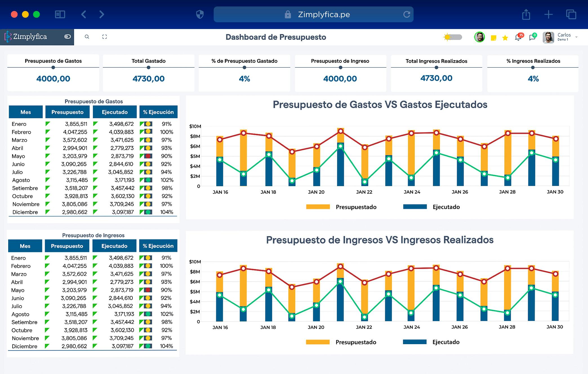
Task: Toggle the sidebar visibility eye switch
Action: pos(66,37)
